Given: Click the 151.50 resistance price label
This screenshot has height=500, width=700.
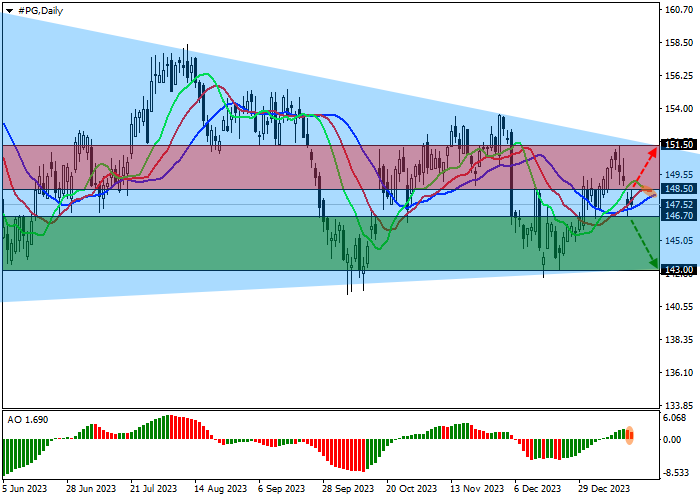Looking at the screenshot, I should (678, 144).
